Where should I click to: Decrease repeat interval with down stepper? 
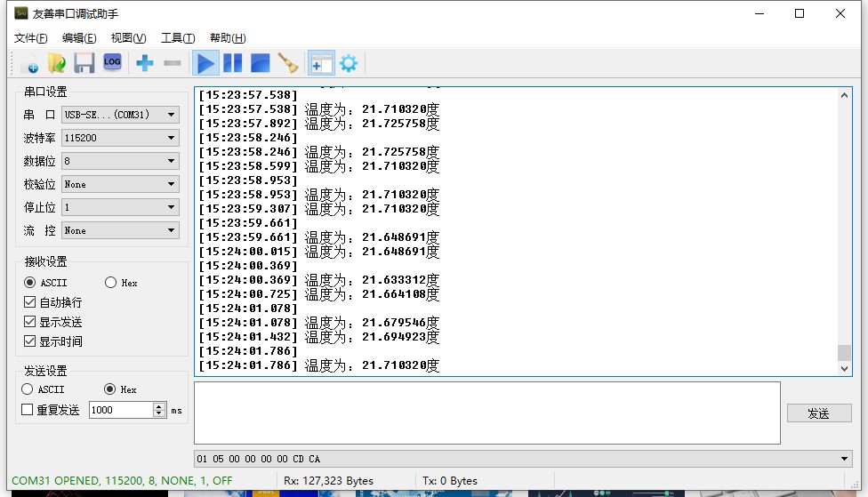point(159,413)
